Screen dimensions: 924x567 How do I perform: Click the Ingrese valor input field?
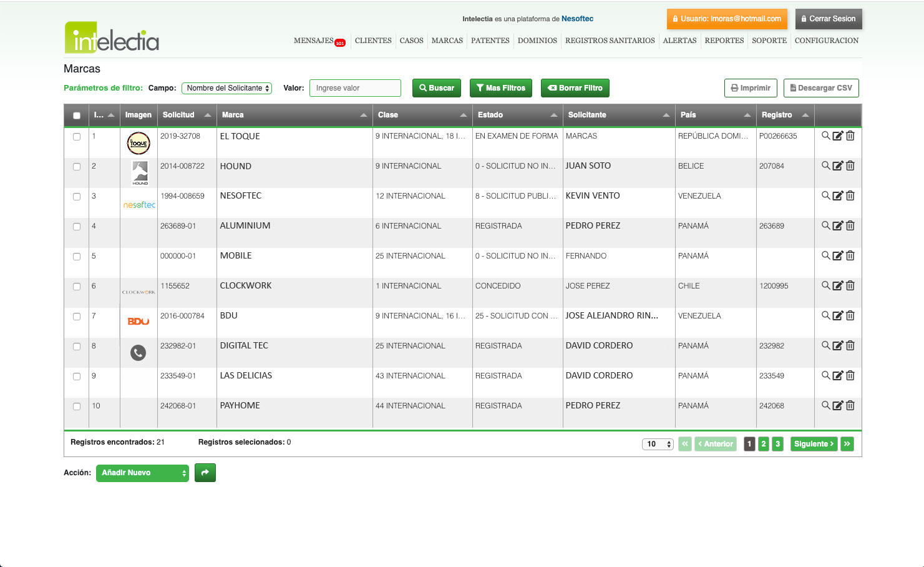pos(355,88)
